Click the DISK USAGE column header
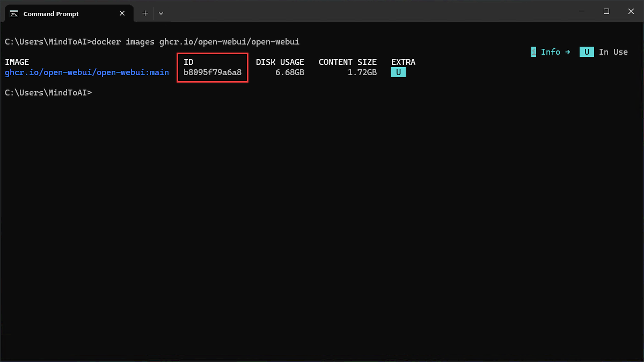Screen dimensions: 644x362 tap(280, 62)
